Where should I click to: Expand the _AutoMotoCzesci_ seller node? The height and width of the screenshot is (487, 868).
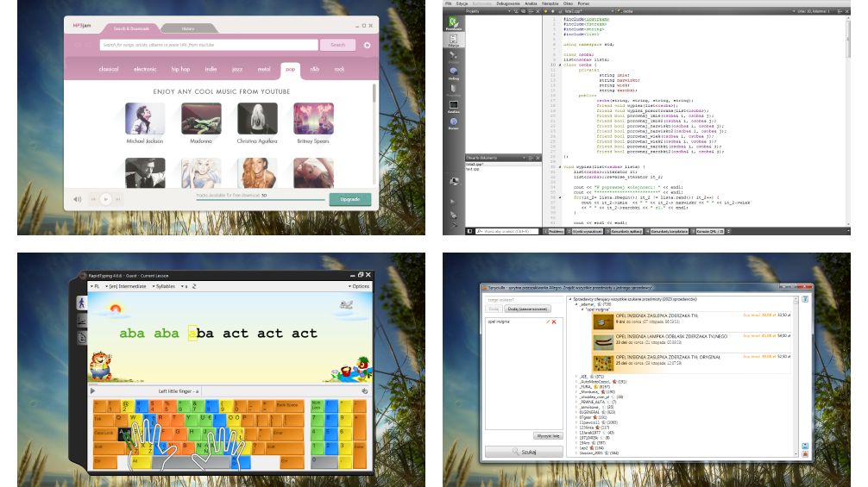pyautogui.click(x=576, y=382)
